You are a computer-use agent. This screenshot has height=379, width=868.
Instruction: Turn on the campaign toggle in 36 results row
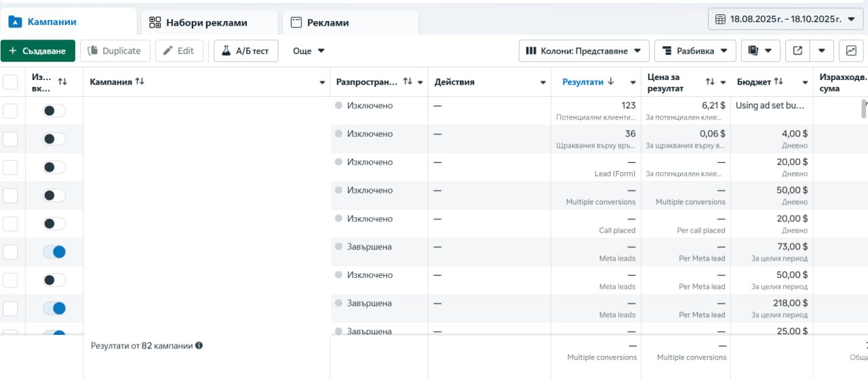point(54,139)
